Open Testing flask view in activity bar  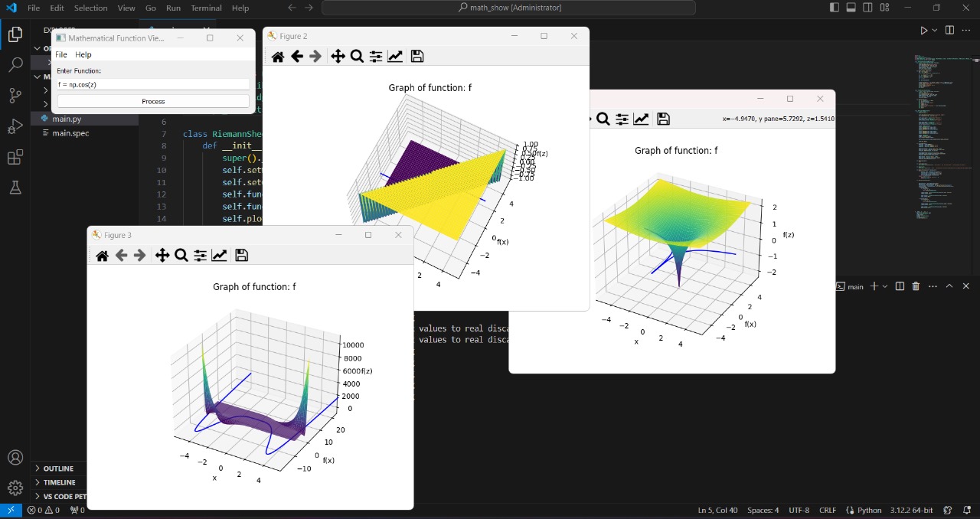click(15, 188)
